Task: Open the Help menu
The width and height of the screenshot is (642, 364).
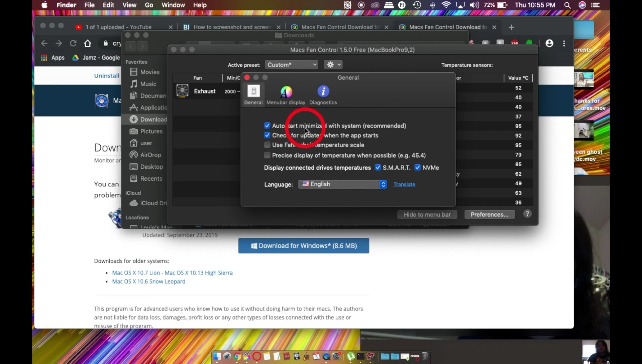Action: 200,5
